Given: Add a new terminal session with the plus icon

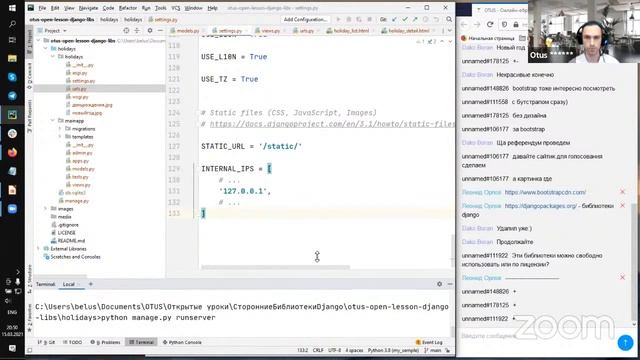Looking at the screenshot, I should pos(91,284).
